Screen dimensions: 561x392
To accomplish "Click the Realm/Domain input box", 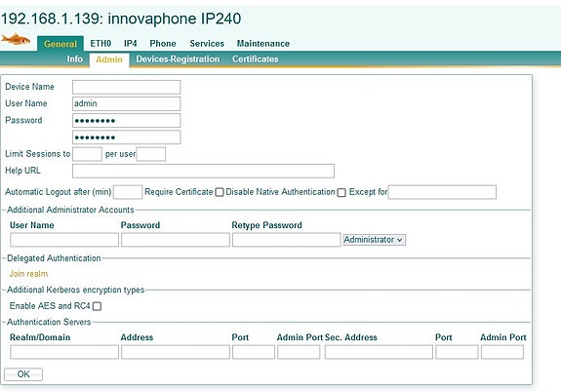I will (64, 352).
